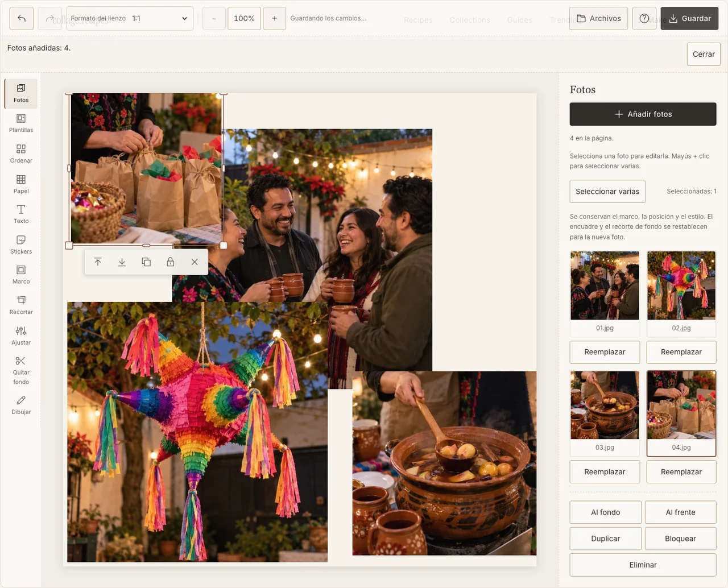Click the Al fondo button
The width and height of the screenshot is (728, 588).
point(606,512)
